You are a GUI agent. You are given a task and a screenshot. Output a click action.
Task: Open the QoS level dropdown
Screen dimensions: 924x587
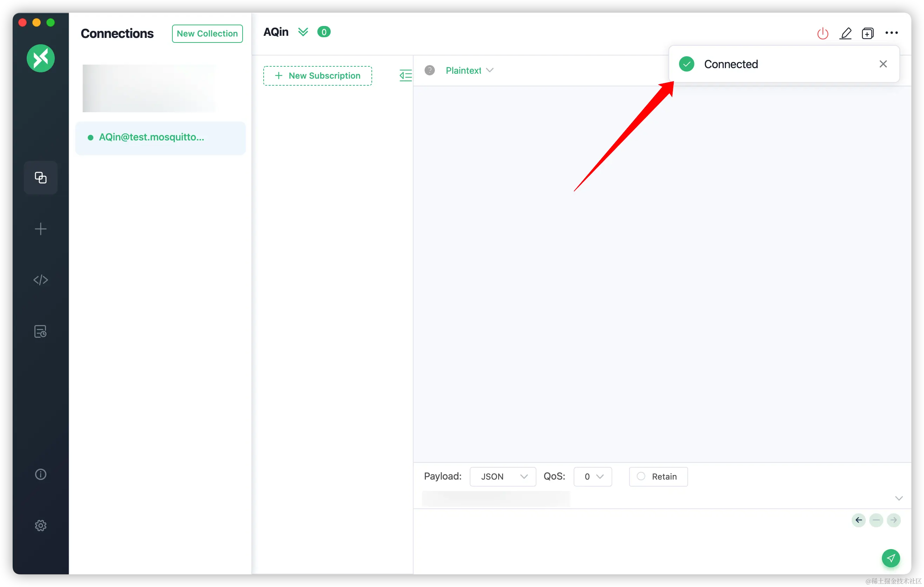[592, 476]
